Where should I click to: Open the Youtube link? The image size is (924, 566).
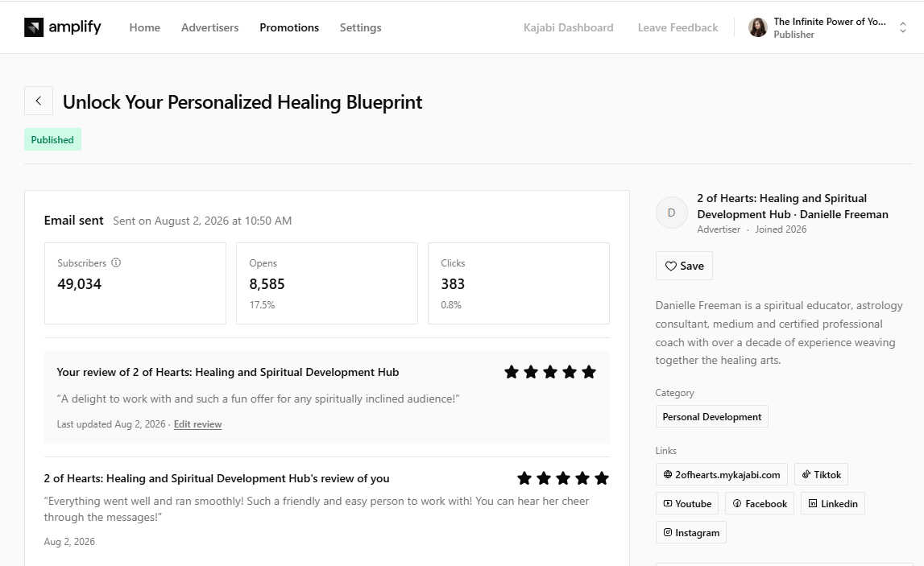[x=687, y=503]
